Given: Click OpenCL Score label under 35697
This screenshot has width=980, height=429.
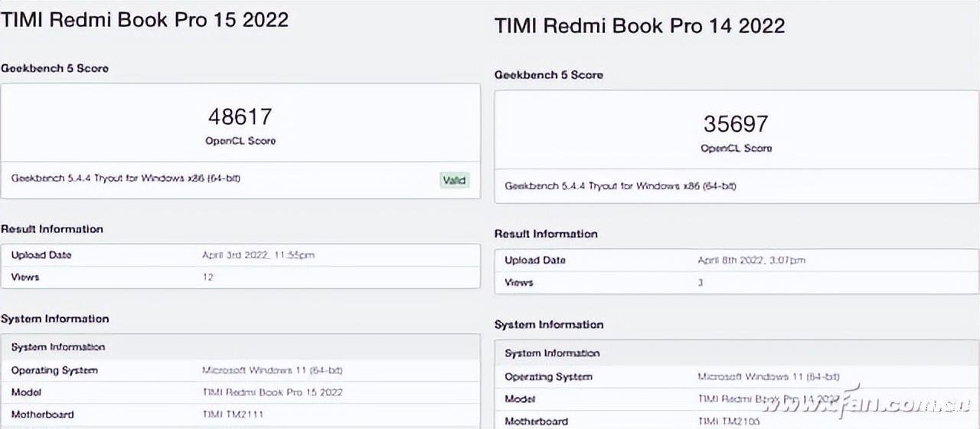Looking at the screenshot, I should (737, 148).
